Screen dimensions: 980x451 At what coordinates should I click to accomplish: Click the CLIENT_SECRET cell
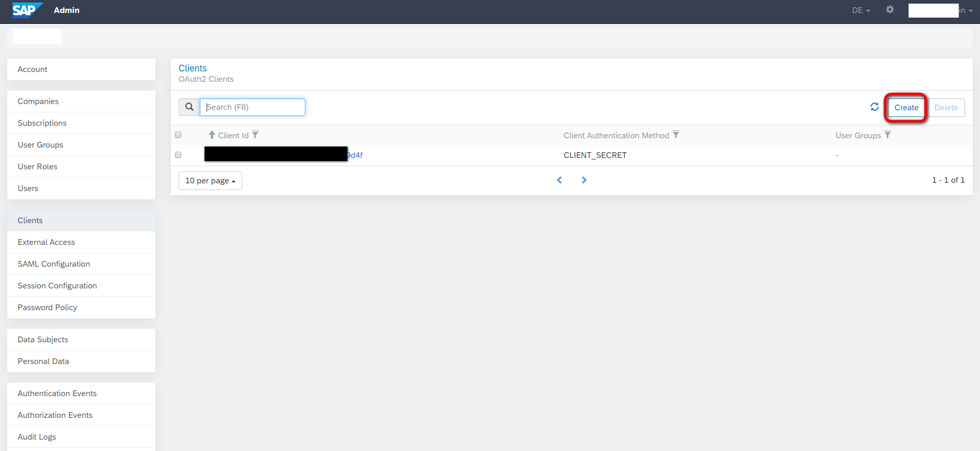coord(595,155)
